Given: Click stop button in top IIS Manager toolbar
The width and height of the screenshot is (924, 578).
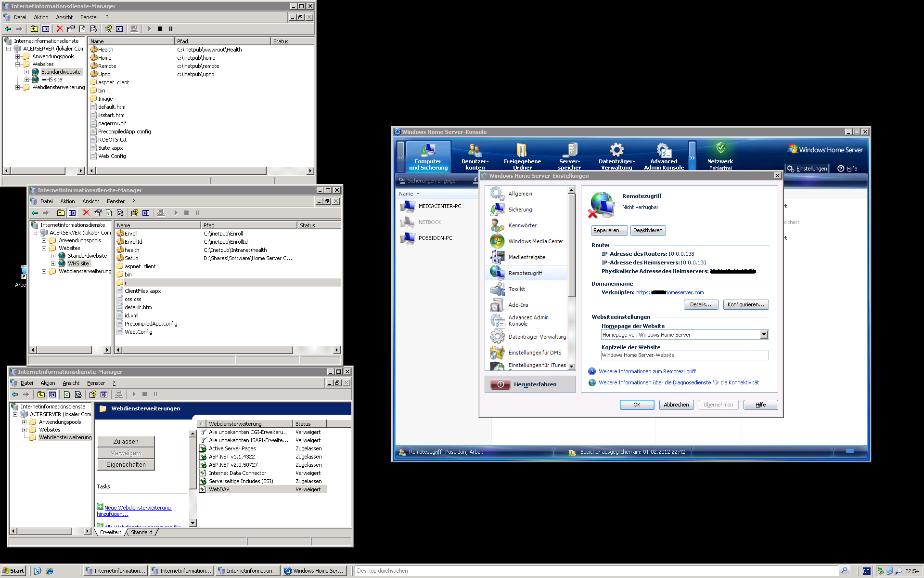Looking at the screenshot, I should [x=160, y=29].
